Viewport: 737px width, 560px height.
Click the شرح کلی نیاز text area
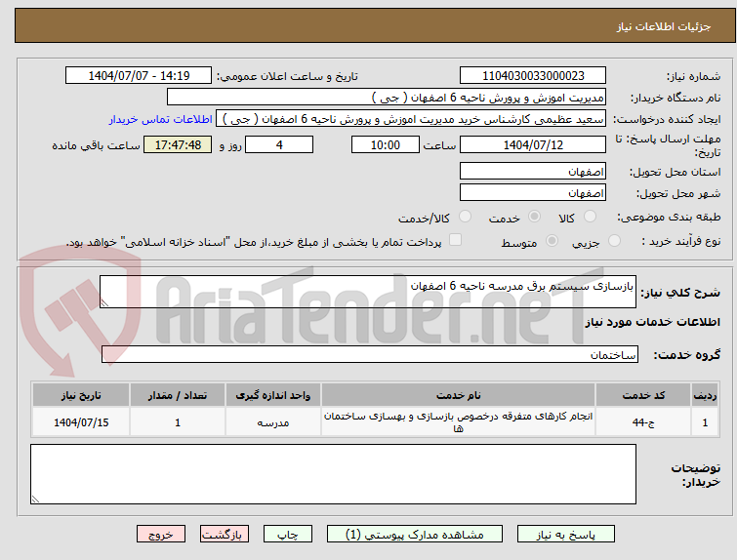click(368, 292)
